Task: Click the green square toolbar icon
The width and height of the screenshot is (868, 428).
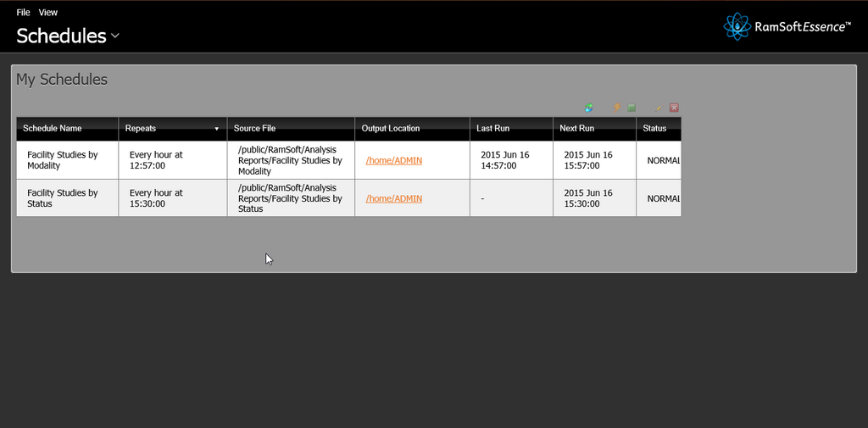Action: (x=632, y=108)
